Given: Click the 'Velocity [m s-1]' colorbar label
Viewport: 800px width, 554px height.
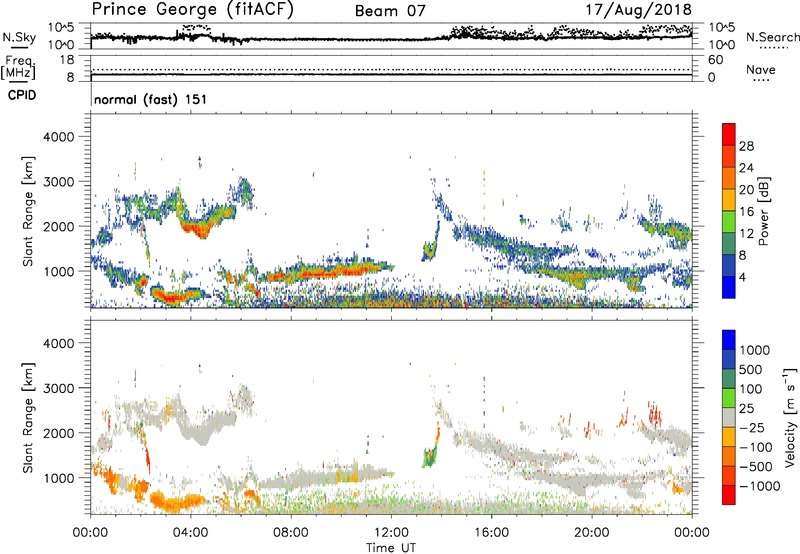Looking at the screenshot, I should tap(790, 417).
